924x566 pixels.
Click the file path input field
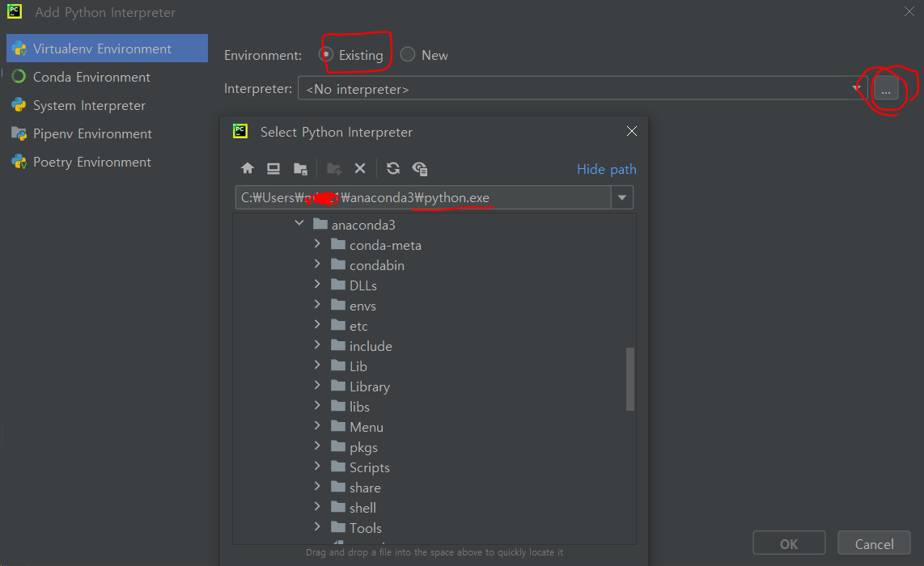click(423, 197)
